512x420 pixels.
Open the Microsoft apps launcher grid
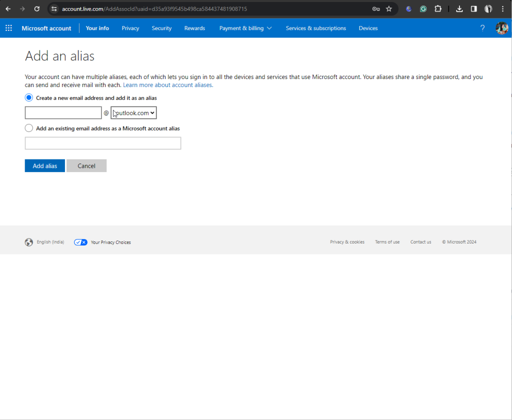click(9, 28)
